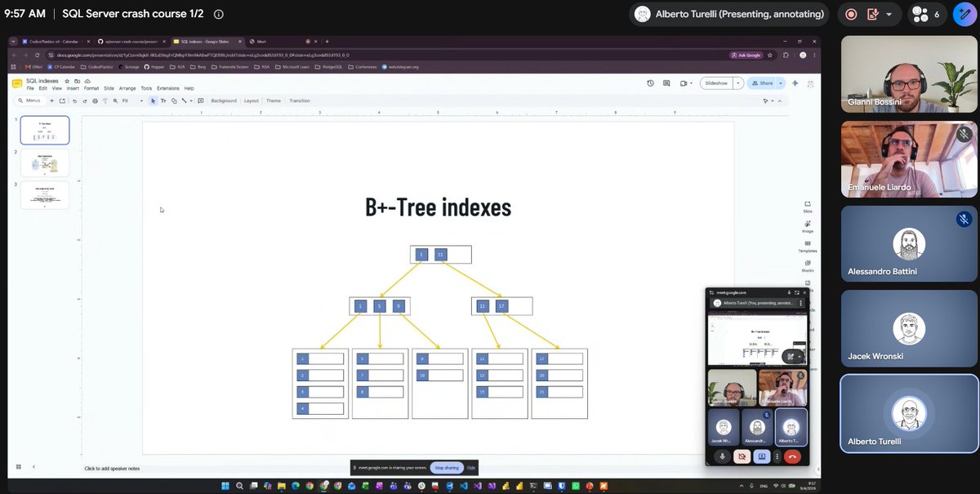Choose the Text box tool
980x494 pixels.
[x=163, y=100]
